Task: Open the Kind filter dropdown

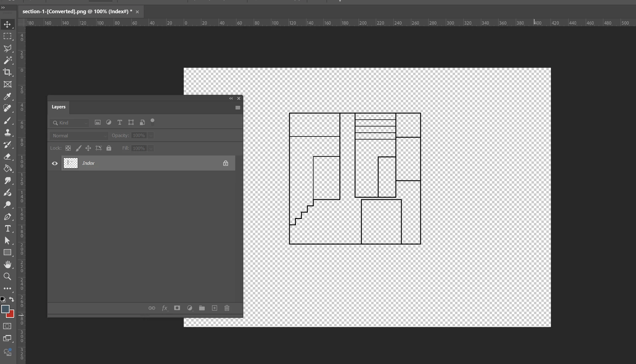Action: pos(70,123)
